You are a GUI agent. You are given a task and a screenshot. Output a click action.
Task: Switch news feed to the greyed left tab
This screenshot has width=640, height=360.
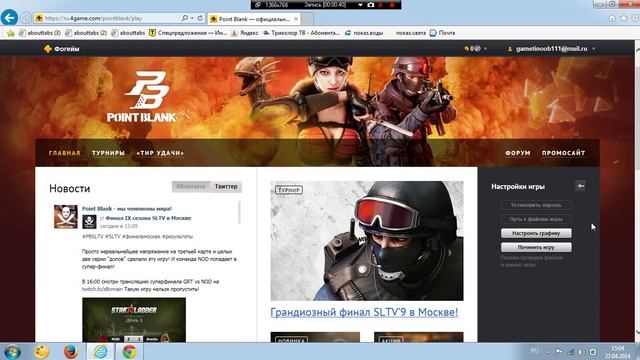pos(191,187)
